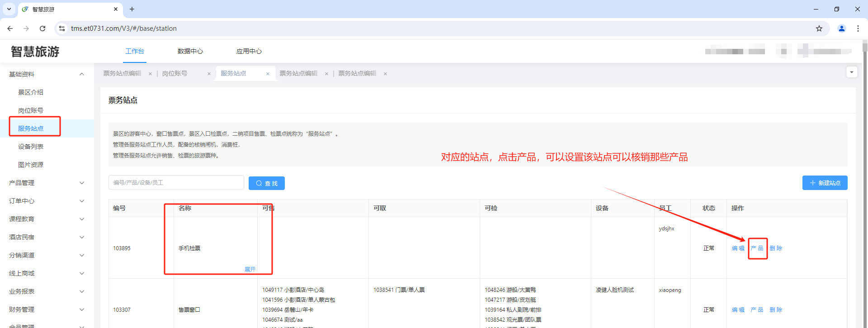Open the browser profile icon
Viewport: 868px width, 328px height.
coord(841,29)
